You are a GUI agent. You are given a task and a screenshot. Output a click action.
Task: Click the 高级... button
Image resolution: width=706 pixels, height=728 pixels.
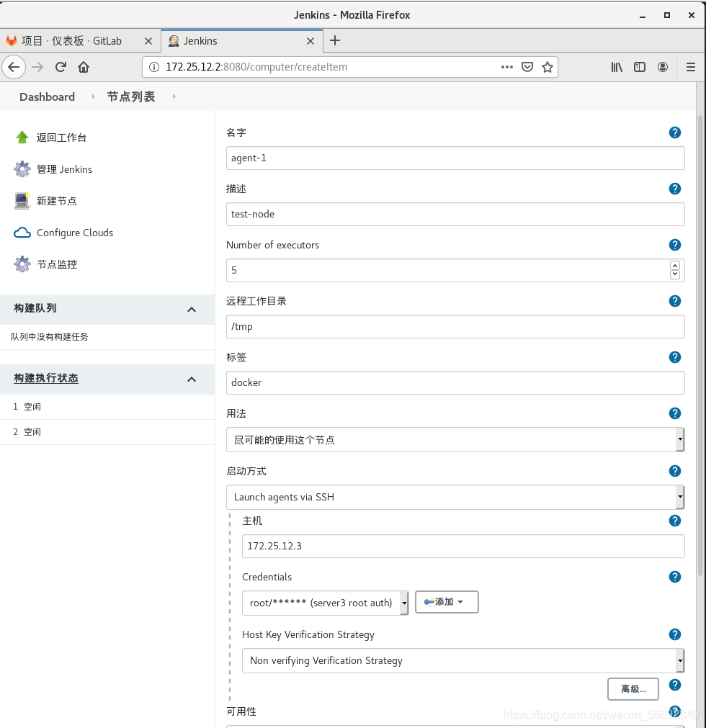pos(633,689)
